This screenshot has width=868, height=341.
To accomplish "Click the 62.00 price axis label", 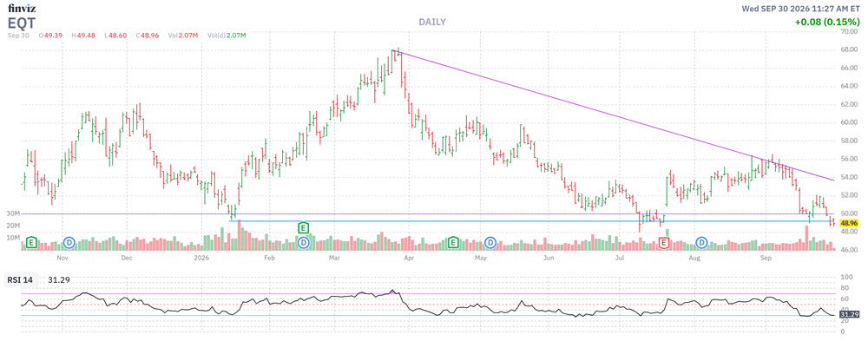I will tap(849, 105).
